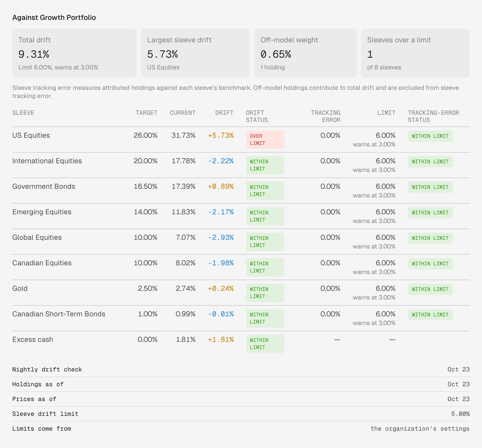Select the Excess cash row name

tap(33, 339)
